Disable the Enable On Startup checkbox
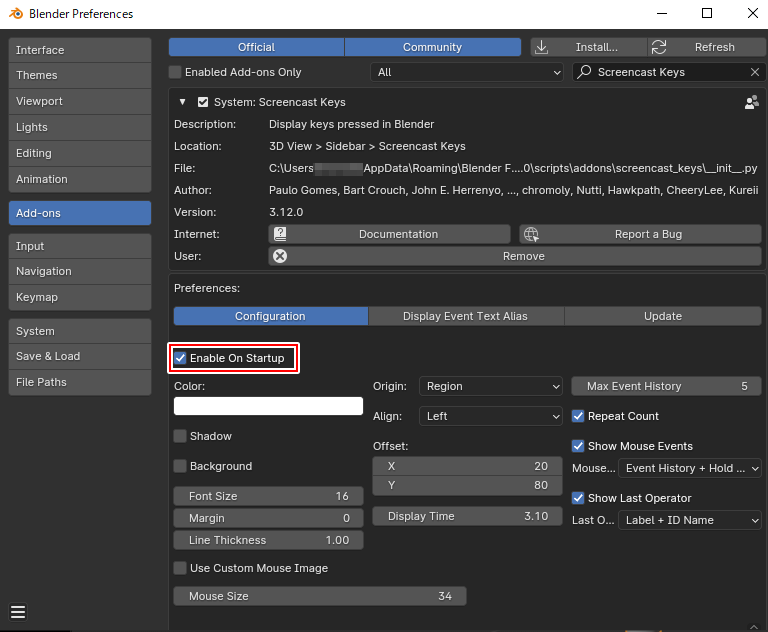 coord(180,358)
